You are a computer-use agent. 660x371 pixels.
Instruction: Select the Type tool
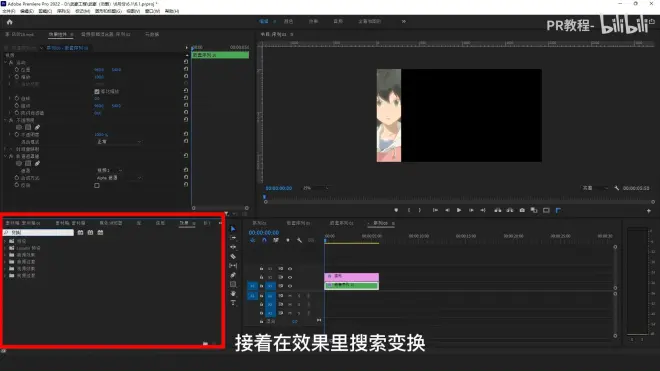[233, 303]
